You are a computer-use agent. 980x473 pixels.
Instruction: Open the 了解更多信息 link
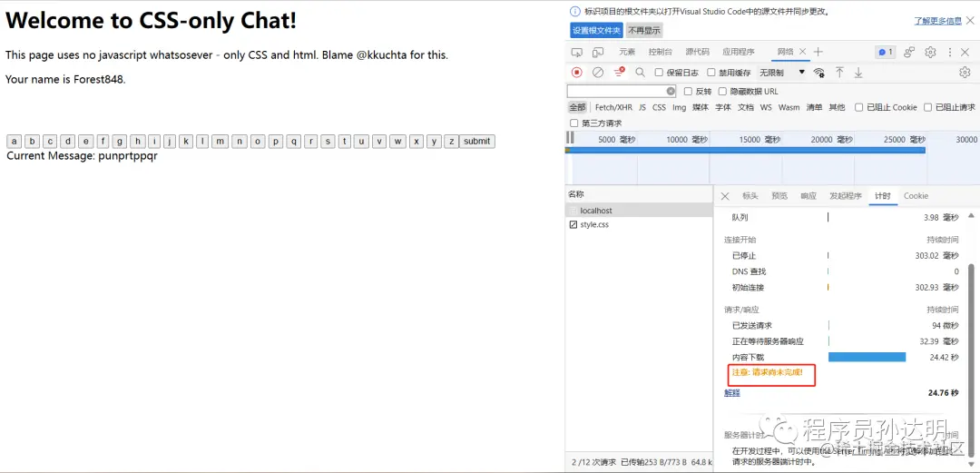tap(938, 21)
